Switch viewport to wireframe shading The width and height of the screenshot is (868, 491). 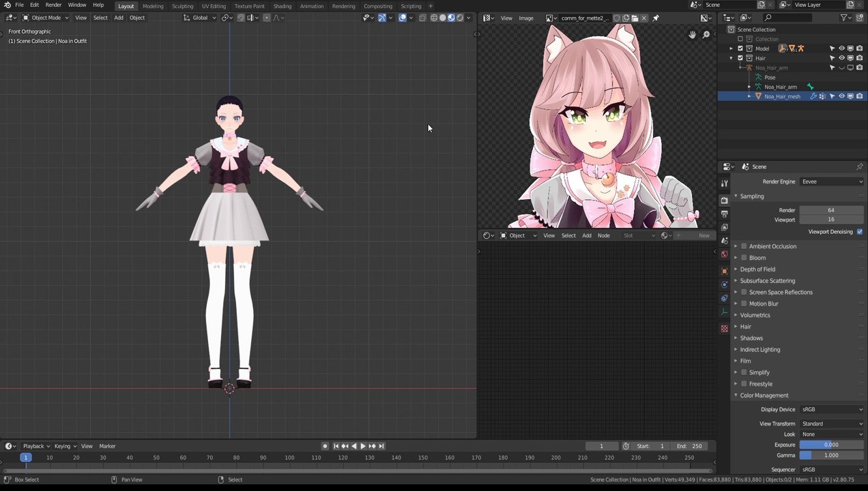434,18
